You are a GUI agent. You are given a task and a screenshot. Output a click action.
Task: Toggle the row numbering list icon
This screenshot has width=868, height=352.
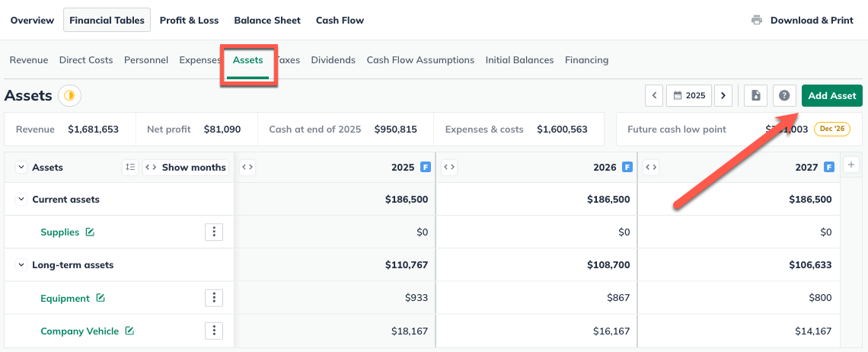pos(129,168)
